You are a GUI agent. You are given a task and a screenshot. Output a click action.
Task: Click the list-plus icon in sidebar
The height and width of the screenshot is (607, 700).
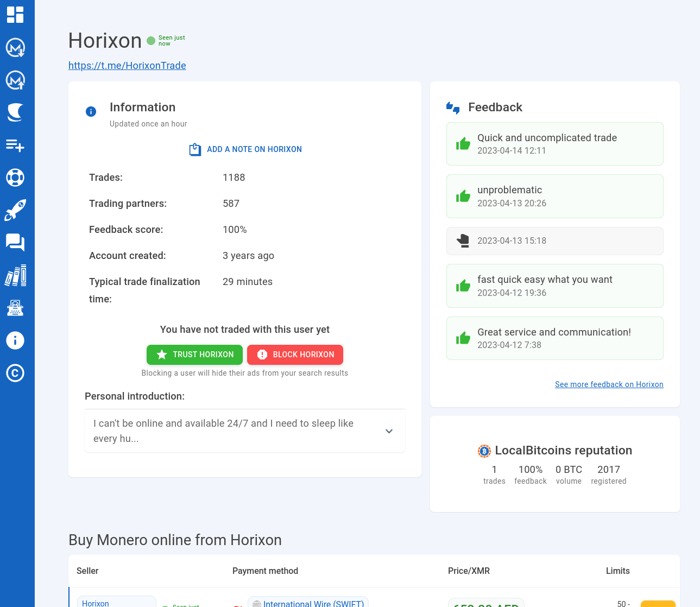click(15, 145)
